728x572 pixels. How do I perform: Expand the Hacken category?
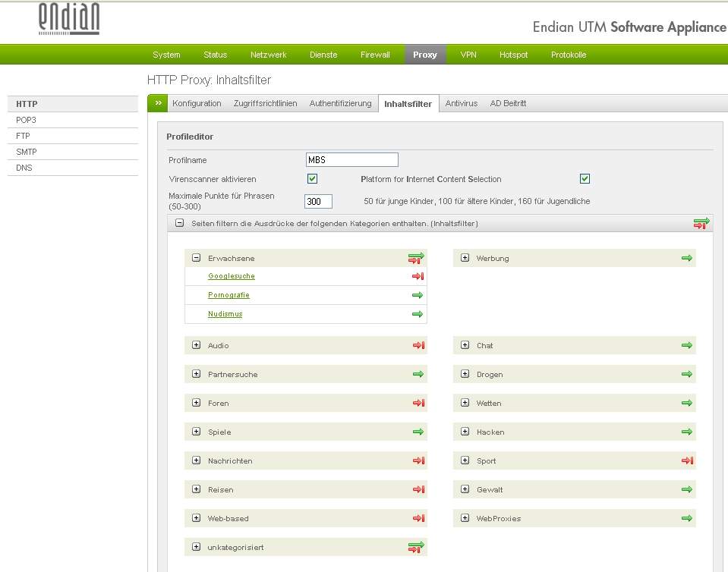465,432
